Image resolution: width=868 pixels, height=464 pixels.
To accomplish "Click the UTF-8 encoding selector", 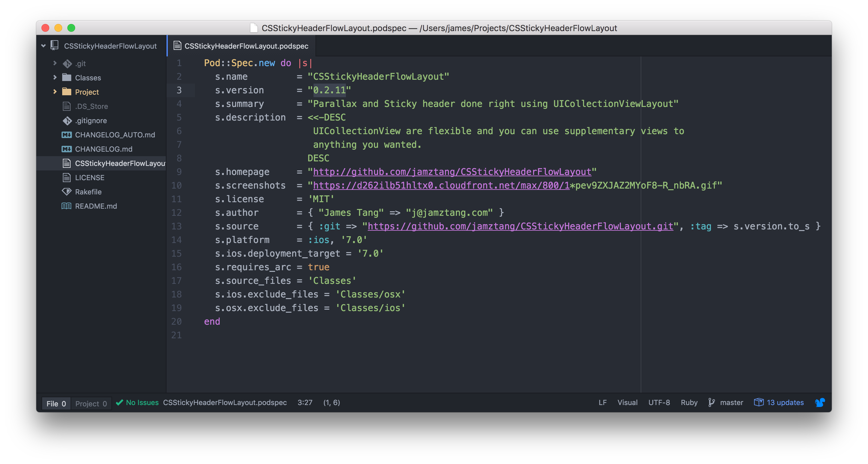I will pyautogui.click(x=659, y=402).
